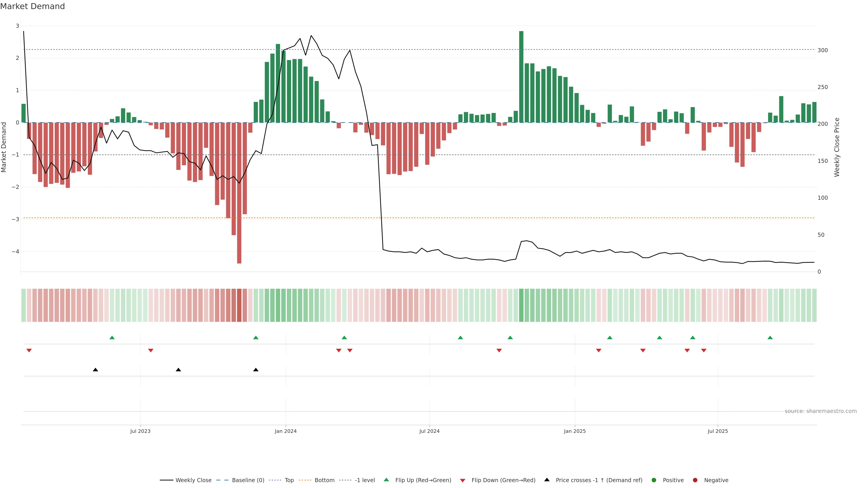Click the Flip Up green triangle legend icon
868x488 pixels.
(387, 480)
